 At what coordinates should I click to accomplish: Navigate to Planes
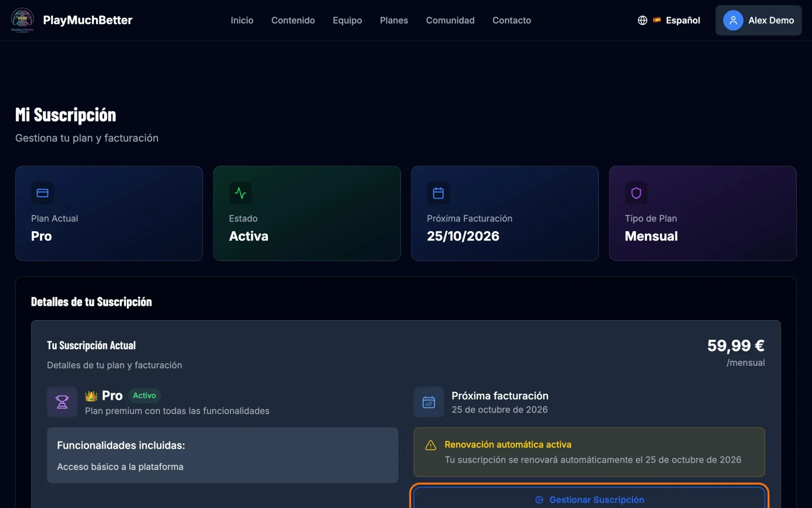(394, 20)
